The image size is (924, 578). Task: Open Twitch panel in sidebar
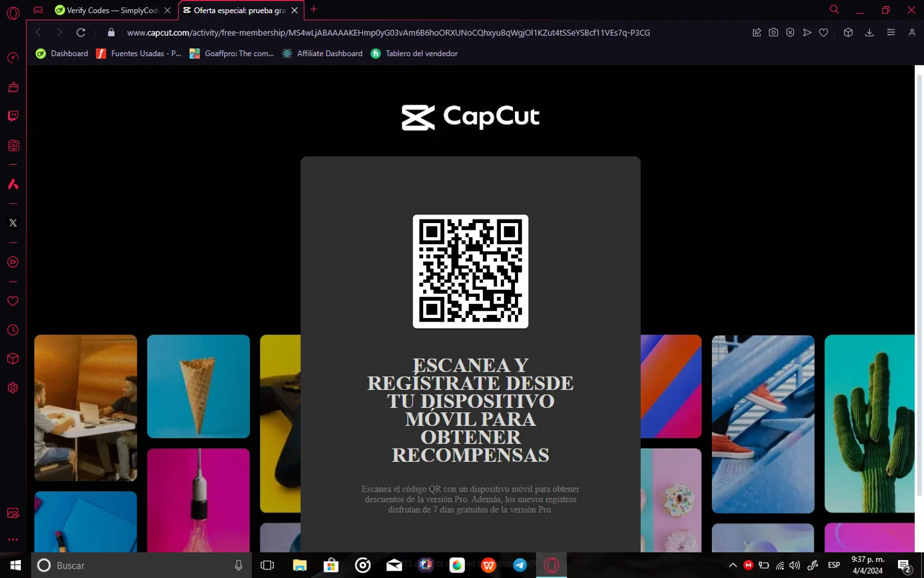tap(13, 116)
